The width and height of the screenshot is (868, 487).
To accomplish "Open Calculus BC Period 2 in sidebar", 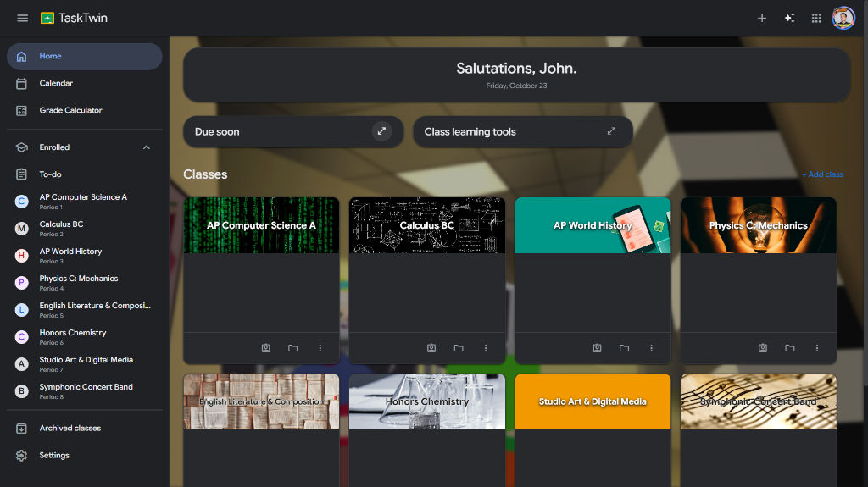I will [84, 229].
